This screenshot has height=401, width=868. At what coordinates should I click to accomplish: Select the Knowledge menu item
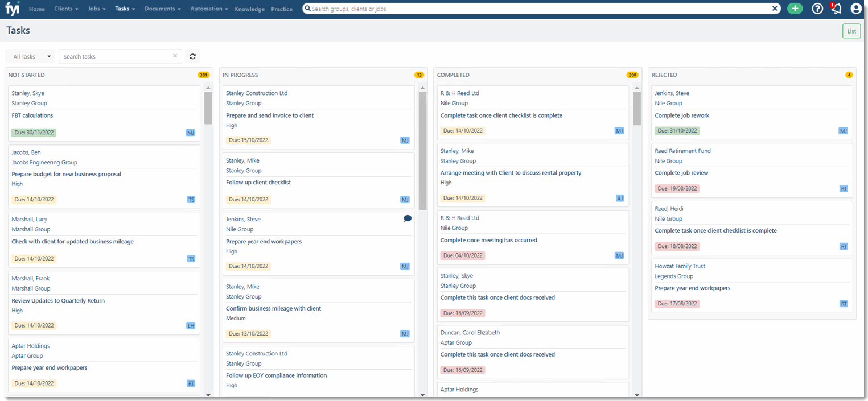pos(249,9)
